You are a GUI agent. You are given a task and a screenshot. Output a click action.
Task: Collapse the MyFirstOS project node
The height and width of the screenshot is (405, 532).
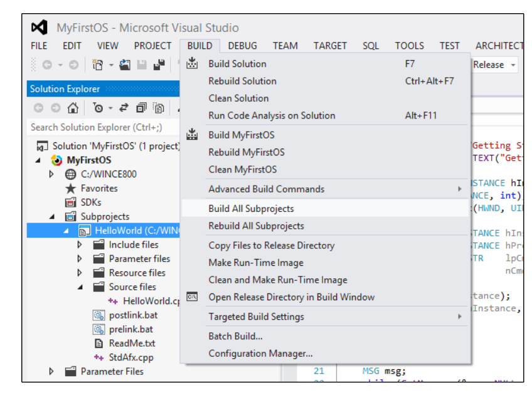coord(38,160)
